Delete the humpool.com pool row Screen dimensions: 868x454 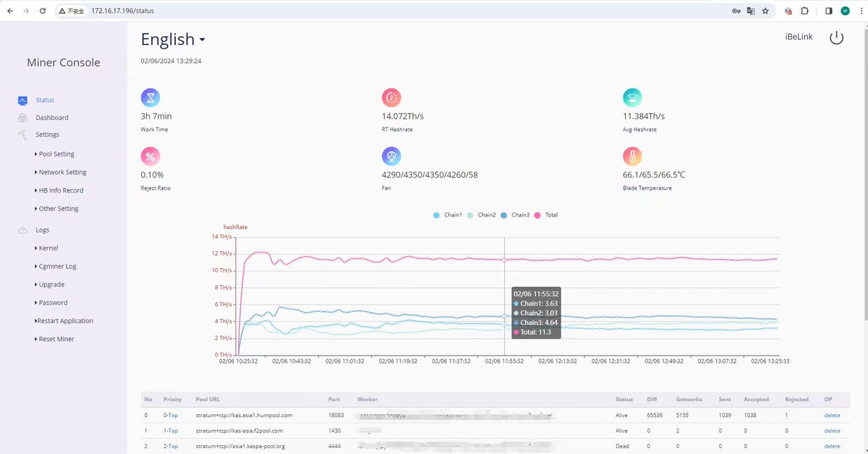832,415
